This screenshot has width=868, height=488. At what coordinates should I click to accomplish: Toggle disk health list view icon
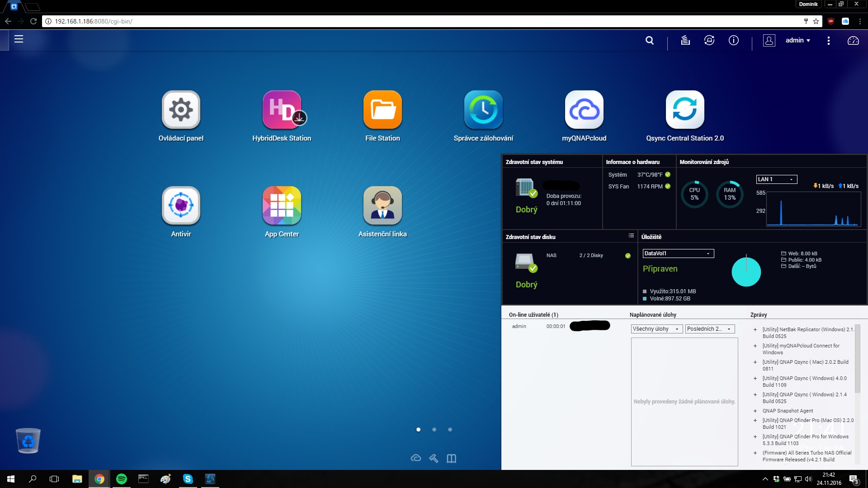(631, 236)
